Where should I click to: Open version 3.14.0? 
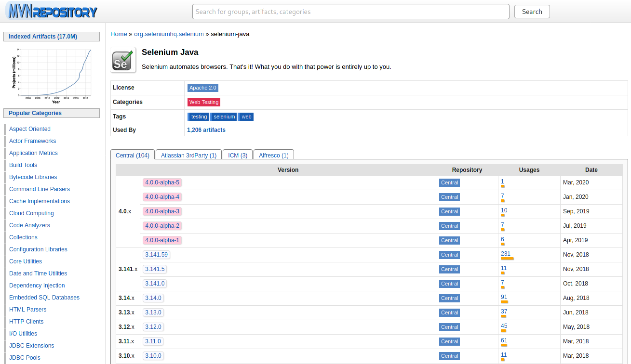[153, 298]
